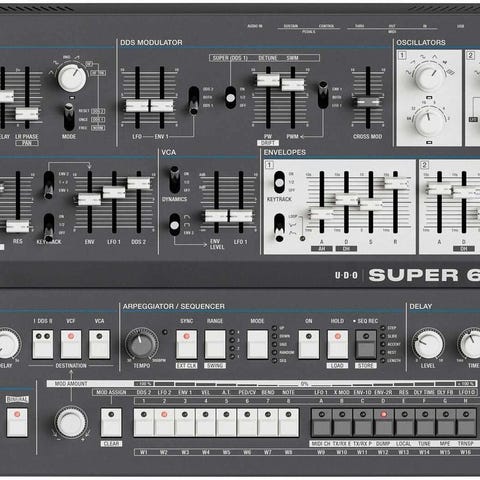The height and width of the screenshot is (480, 480).
Task: Toggle Envelope 1 KEYTRACK switch
Action: click(x=279, y=182)
